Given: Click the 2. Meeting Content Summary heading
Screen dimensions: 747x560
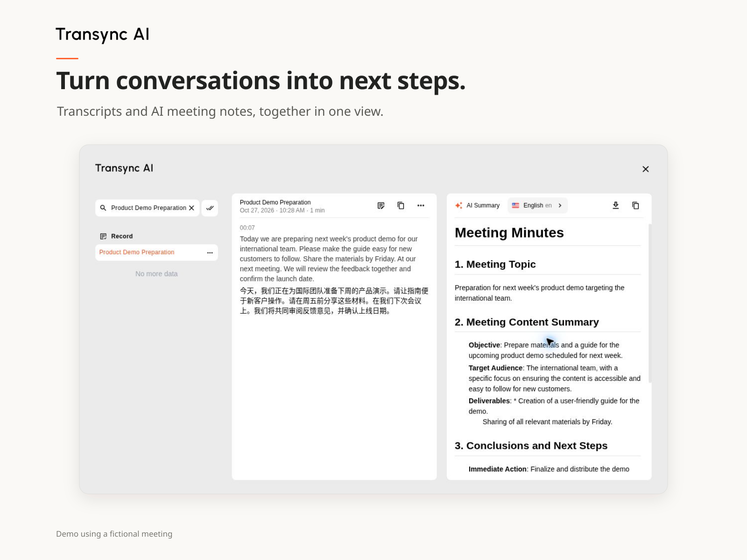Looking at the screenshot, I should coord(527,322).
